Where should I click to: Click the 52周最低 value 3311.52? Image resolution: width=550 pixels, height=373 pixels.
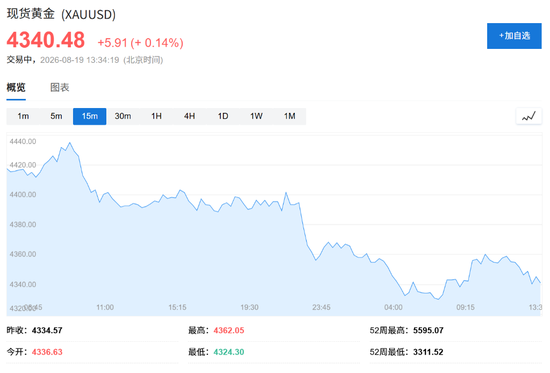pos(428,352)
